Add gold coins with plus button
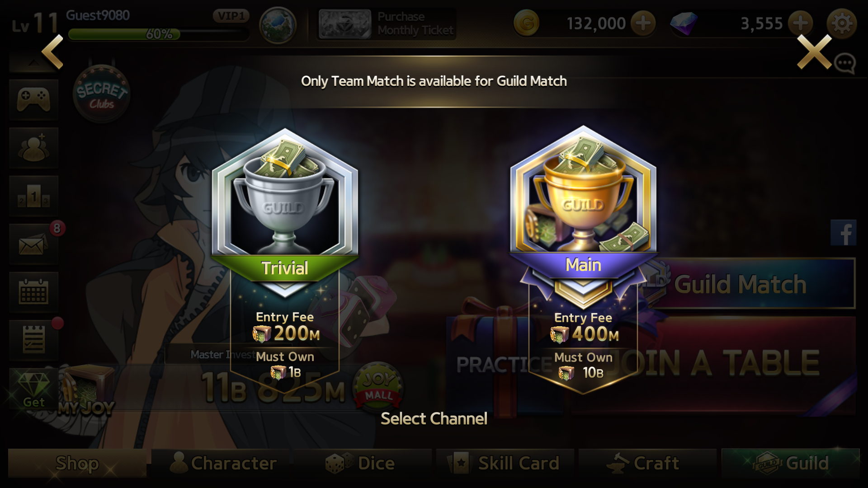Screen dimensions: 868x488 point(643,23)
